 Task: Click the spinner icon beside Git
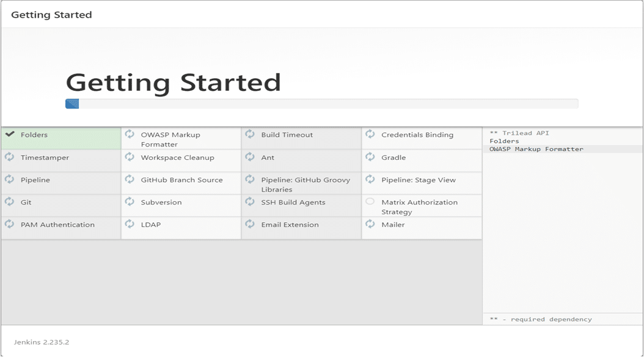click(x=9, y=201)
